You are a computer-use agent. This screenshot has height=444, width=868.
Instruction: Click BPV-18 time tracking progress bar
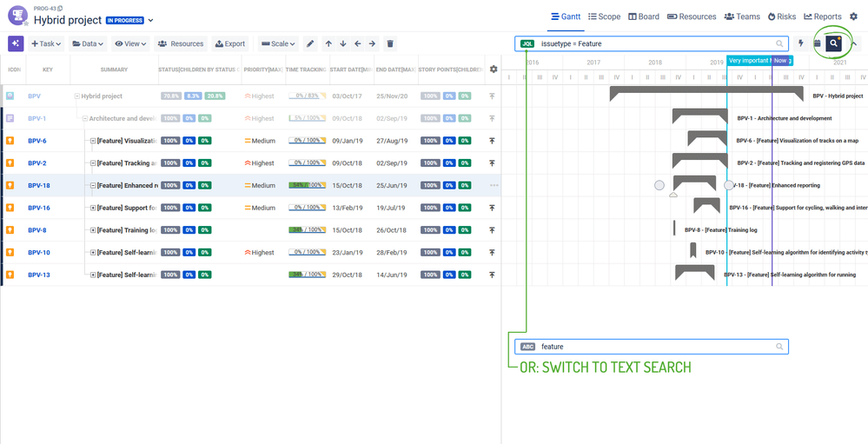coord(308,185)
